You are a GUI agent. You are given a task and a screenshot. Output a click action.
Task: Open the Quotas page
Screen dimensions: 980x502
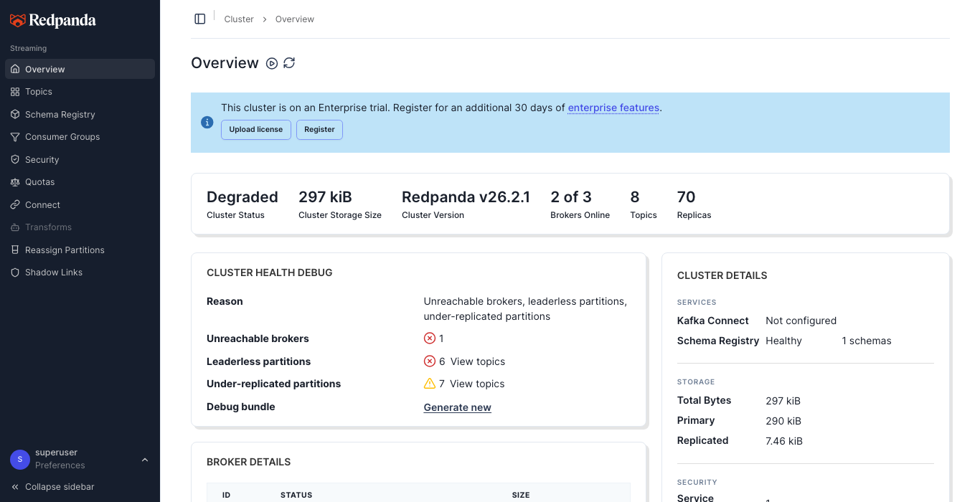click(x=80, y=182)
